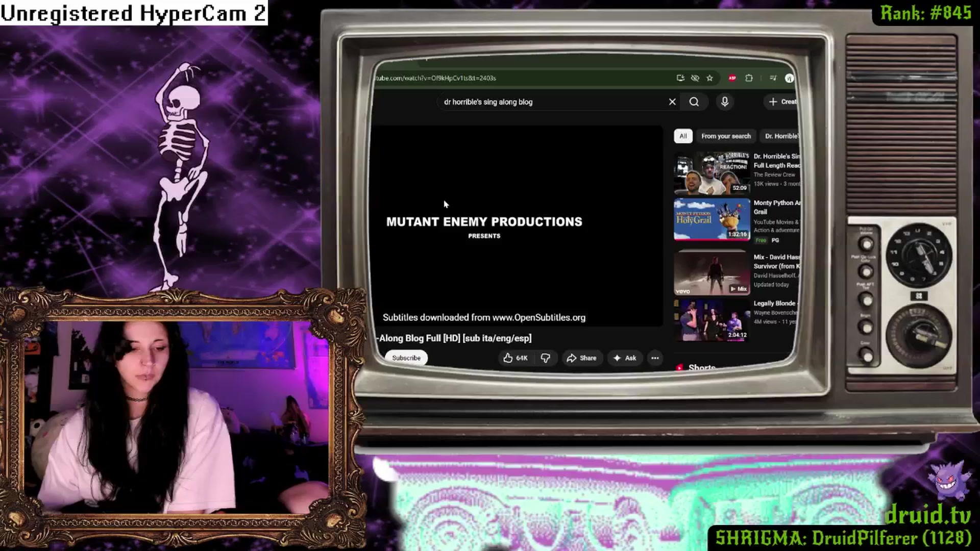
Task: Click 'The Review Crew' channel name
Action: pyautogui.click(x=774, y=174)
